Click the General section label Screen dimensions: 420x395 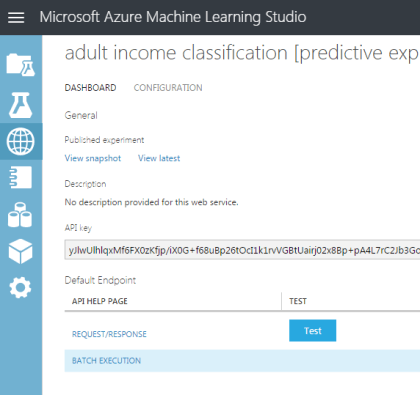tap(81, 115)
